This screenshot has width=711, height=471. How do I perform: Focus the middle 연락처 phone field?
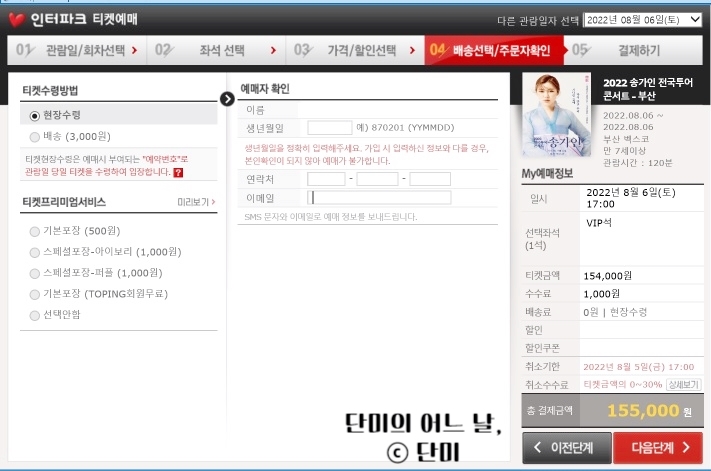click(377, 179)
